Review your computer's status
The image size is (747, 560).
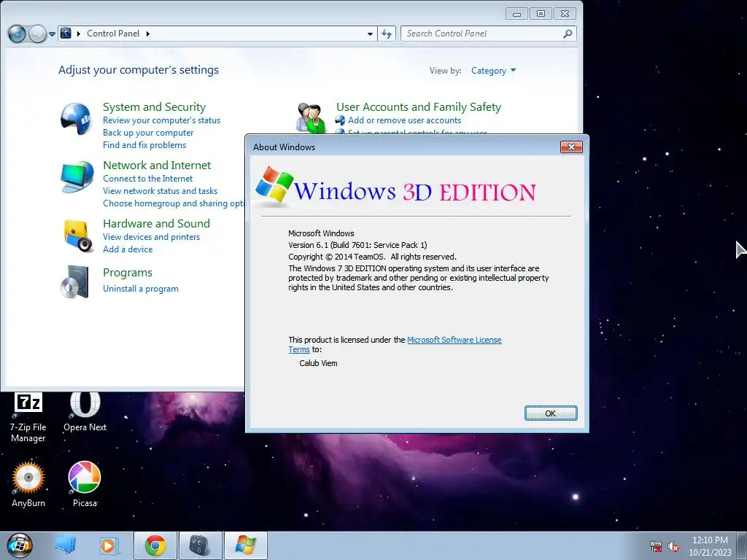[x=161, y=120]
